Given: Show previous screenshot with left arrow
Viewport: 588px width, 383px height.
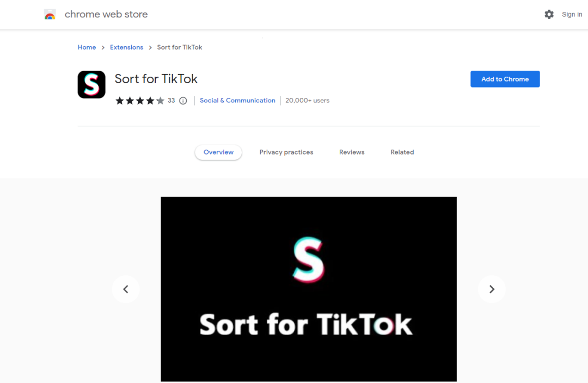Looking at the screenshot, I should [126, 289].
